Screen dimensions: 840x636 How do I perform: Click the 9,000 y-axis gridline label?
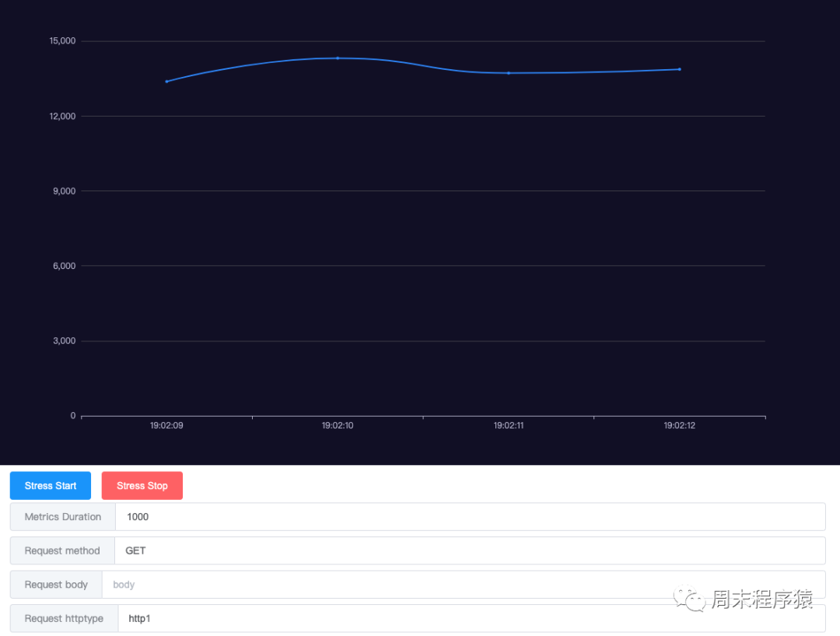(x=65, y=191)
